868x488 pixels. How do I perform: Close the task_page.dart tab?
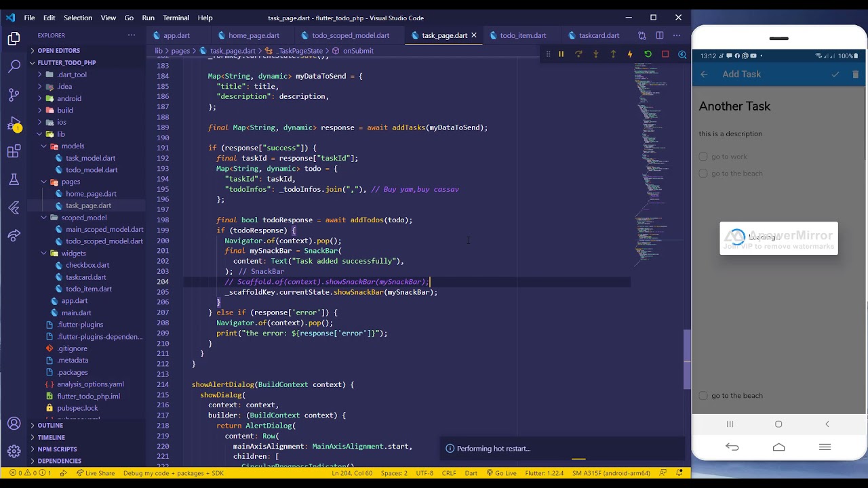[x=474, y=35]
